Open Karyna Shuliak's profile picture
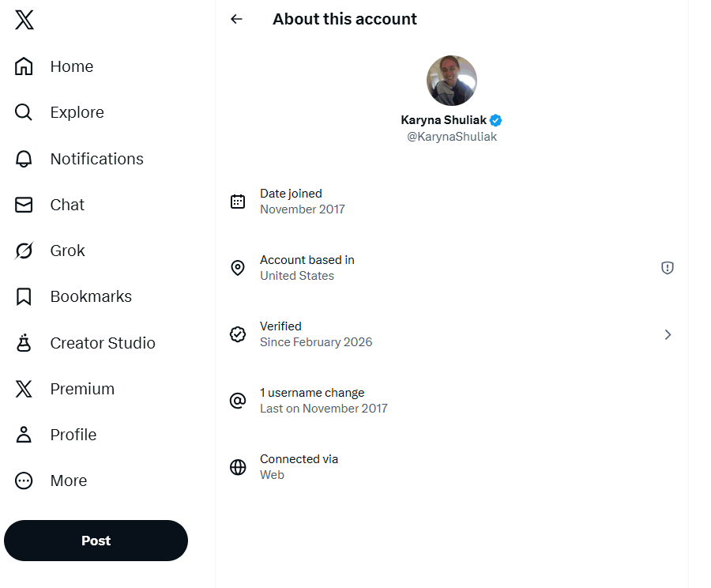 click(452, 81)
